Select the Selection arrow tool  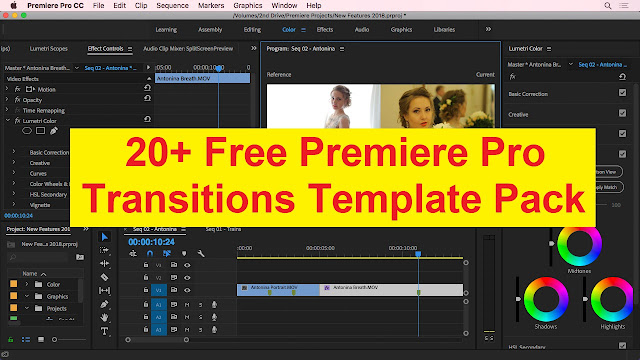click(x=104, y=237)
